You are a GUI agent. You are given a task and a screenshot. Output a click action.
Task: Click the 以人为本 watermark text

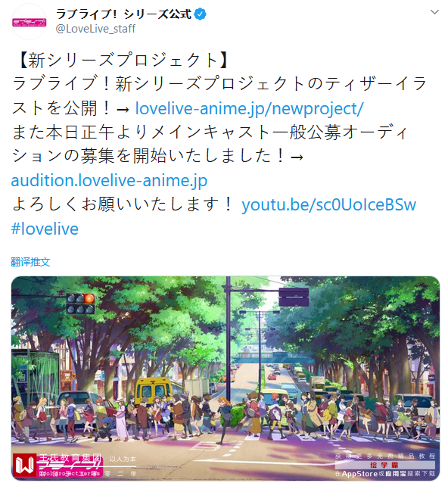[x=123, y=459]
